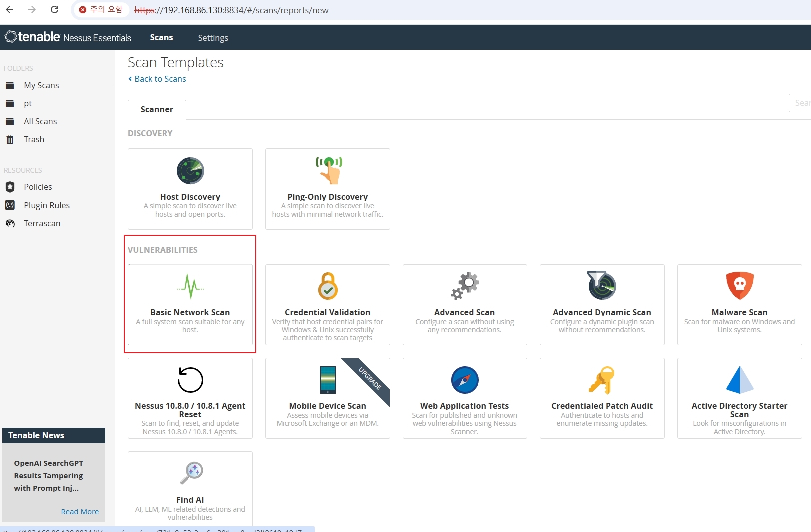Viewport: 811px width, 532px height.
Task: Open the pt folder label
Action: [x=28, y=103]
